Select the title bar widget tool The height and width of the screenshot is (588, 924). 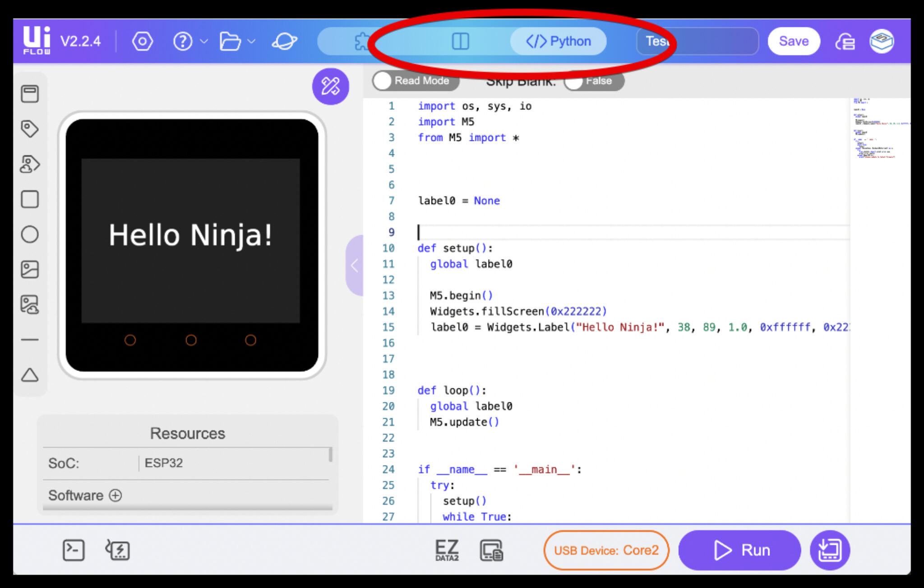tap(30, 94)
